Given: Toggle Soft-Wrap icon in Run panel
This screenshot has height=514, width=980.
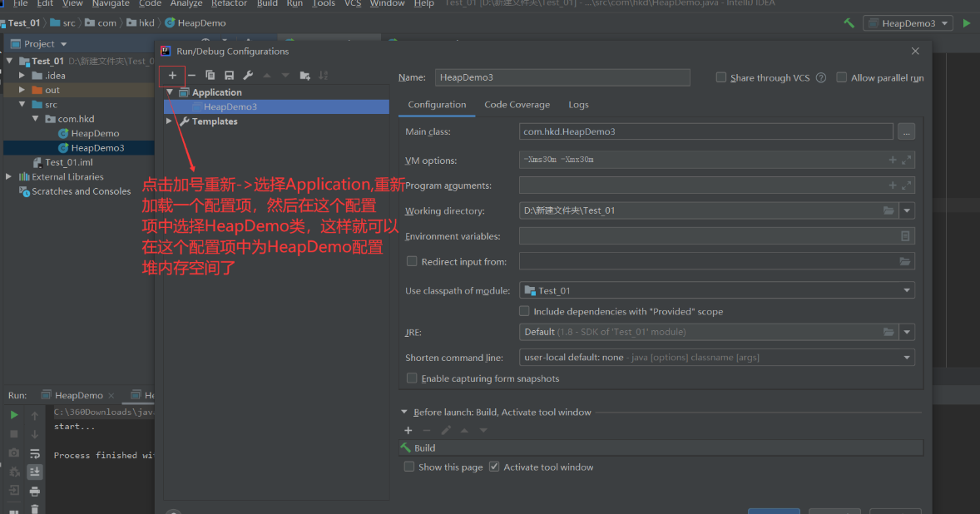Looking at the screenshot, I should (x=35, y=452).
